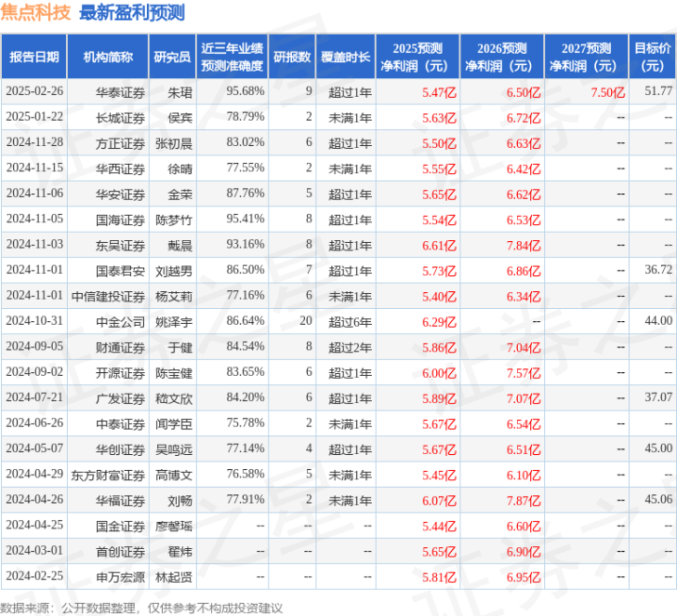
Task: Click analyst name 高博文
Action: point(174,475)
